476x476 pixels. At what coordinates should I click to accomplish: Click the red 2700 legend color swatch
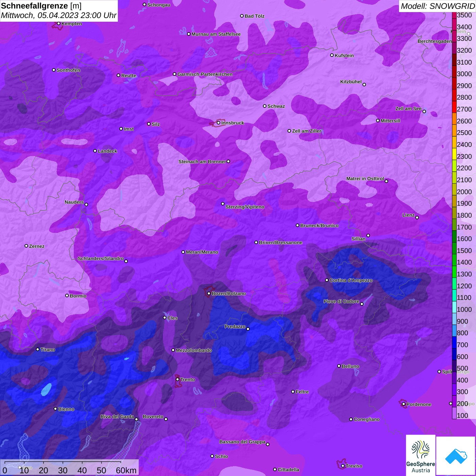[454, 107]
